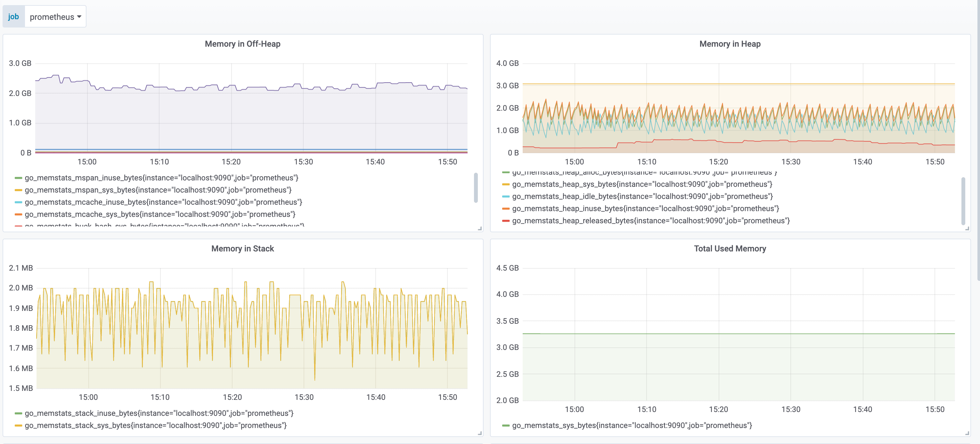
Task: Click Total Used Memory panel title
Action: (x=730, y=248)
